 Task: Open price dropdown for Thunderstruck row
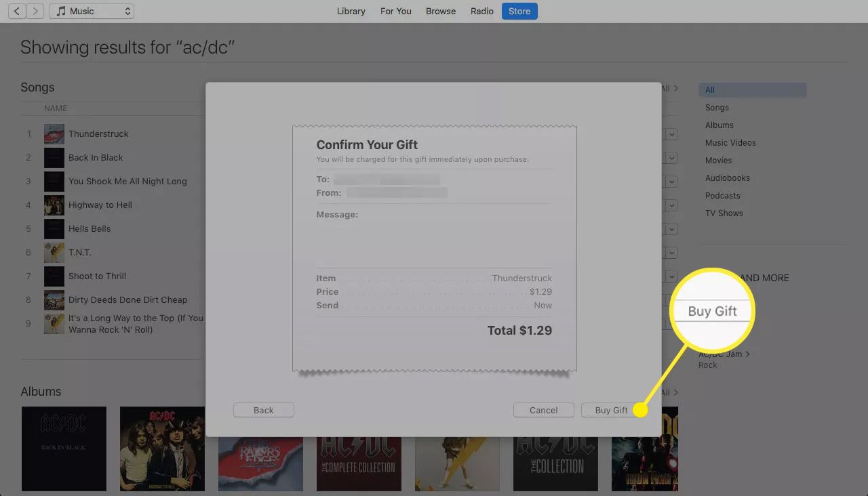tap(671, 134)
